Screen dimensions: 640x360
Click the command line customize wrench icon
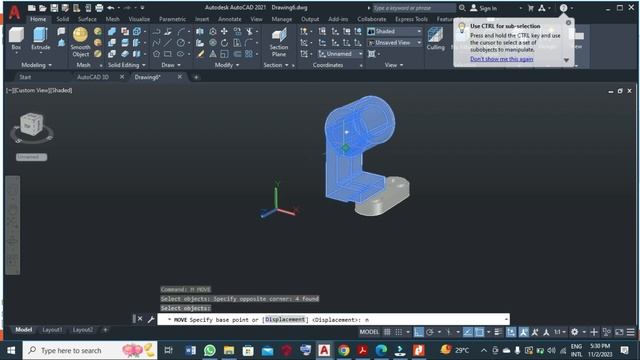tap(151, 319)
